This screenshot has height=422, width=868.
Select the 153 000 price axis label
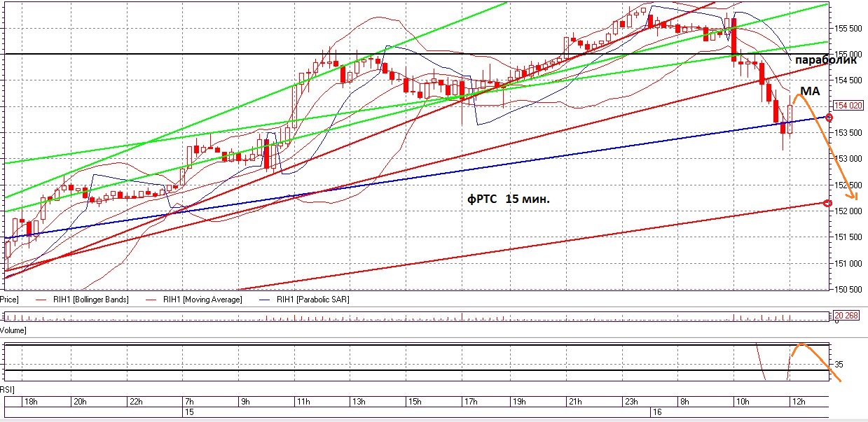[847, 159]
